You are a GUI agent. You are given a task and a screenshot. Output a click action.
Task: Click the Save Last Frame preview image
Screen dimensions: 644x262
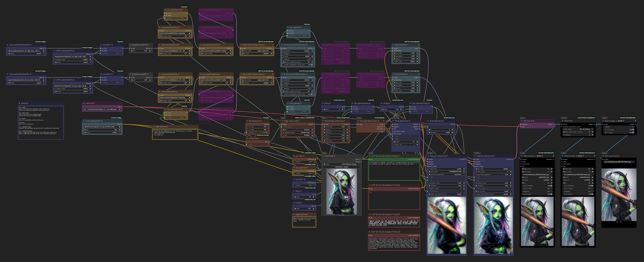[x=619, y=195]
